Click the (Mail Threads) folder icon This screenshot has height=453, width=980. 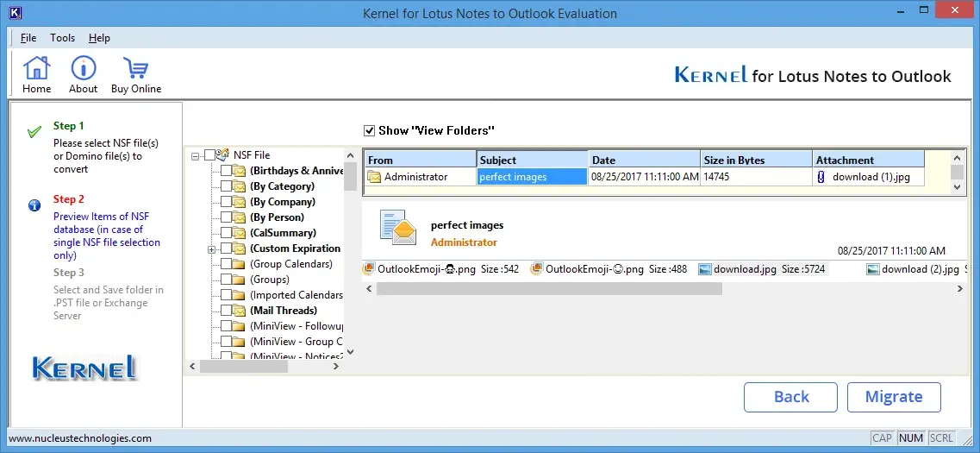[239, 311]
